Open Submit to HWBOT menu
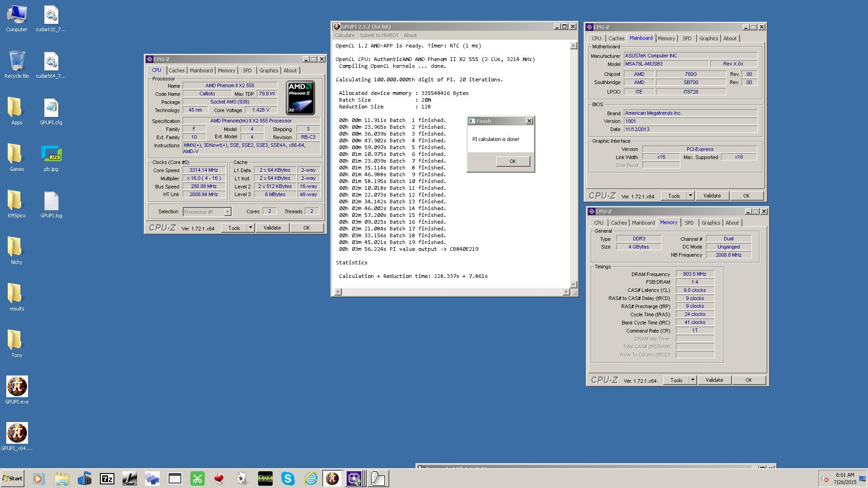 pyautogui.click(x=379, y=35)
